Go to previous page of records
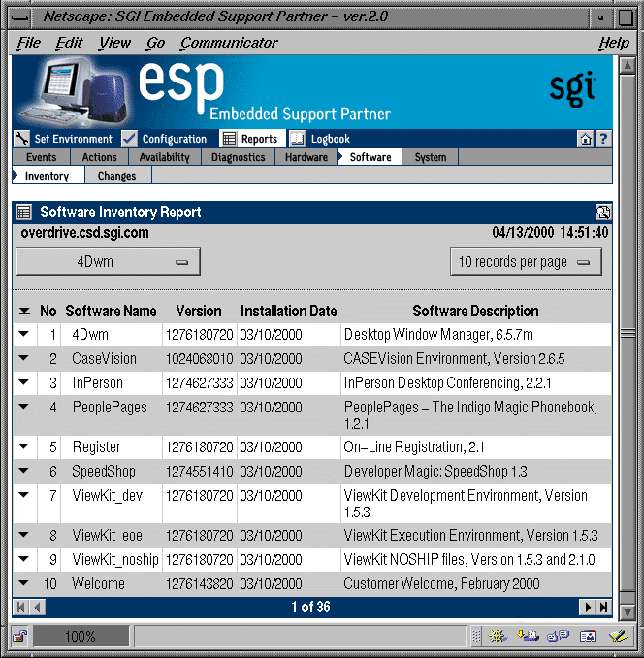Image resolution: width=644 pixels, height=658 pixels. pos(38,608)
